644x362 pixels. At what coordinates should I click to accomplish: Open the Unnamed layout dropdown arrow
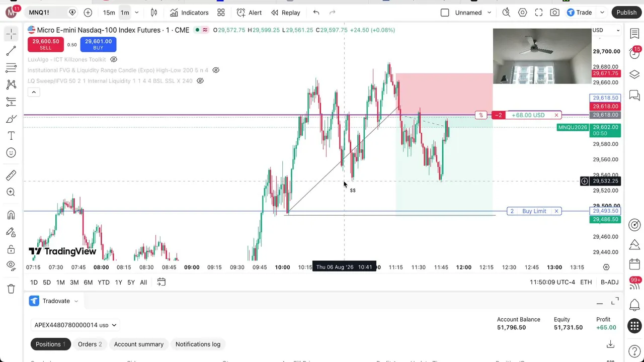[489, 13]
